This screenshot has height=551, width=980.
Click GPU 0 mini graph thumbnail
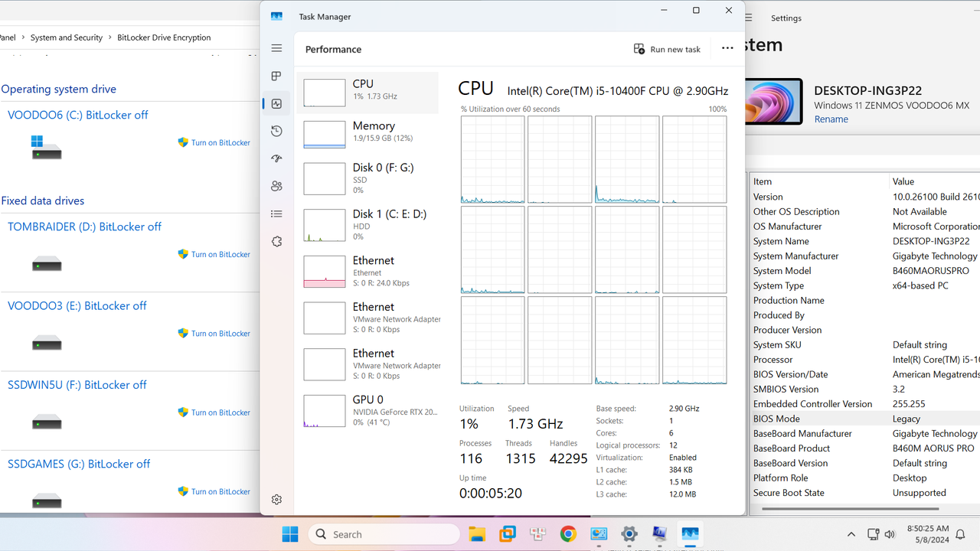click(x=325, y=411)
